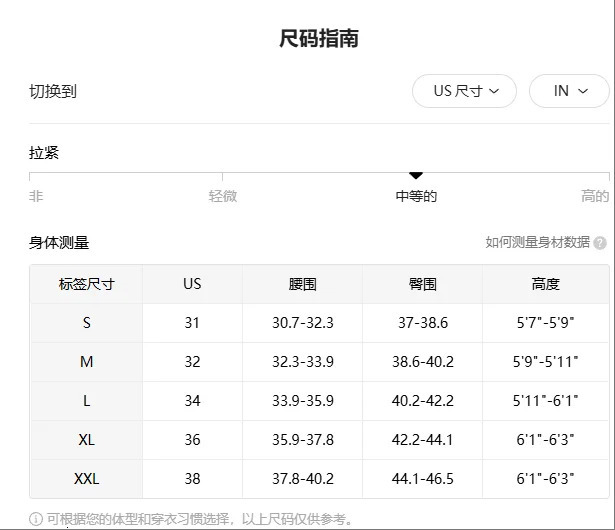Select 中等的 label on the 拉紧 scale
615x530 pixels.
pyautogui.click(x=416, y=196)
